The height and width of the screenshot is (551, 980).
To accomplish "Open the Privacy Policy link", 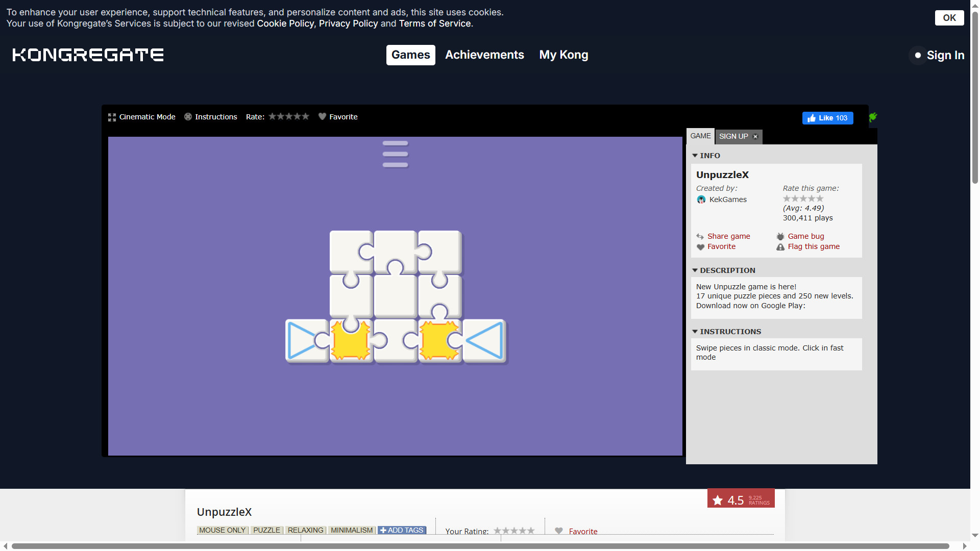I will click(x=348, y=23).
